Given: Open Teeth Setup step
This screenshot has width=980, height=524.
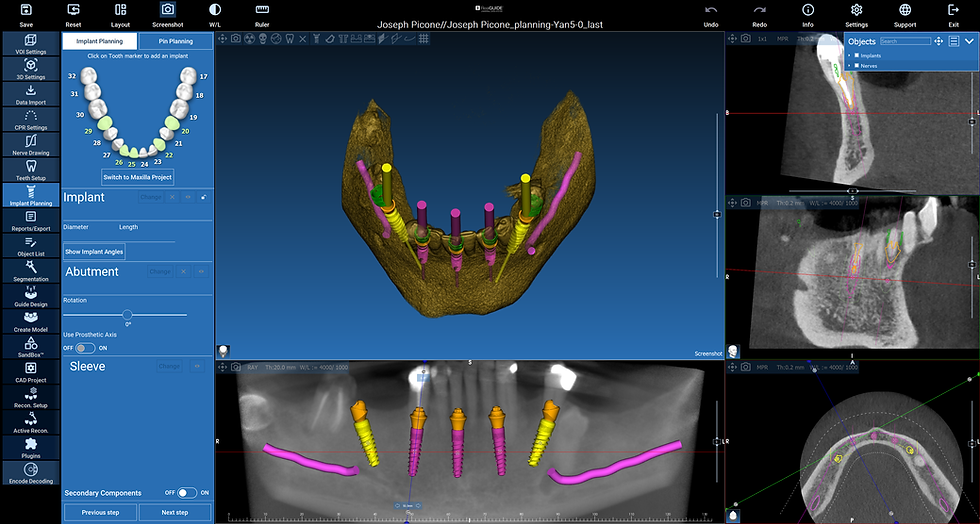Looking at the screenshot, I should pos(31,170).
